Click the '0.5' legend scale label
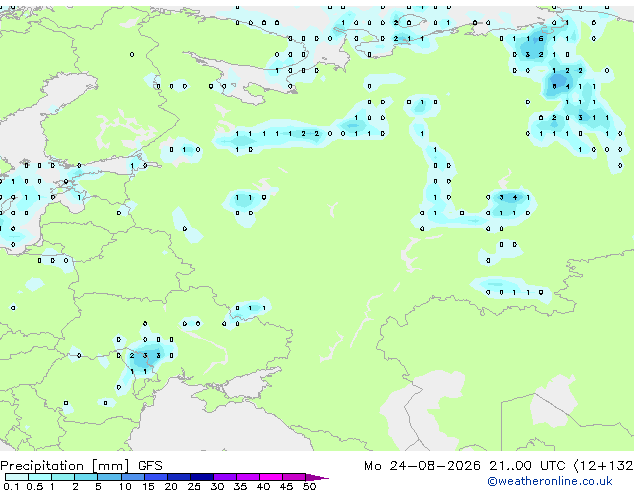634x490 pixels. [x=35, y=486]
